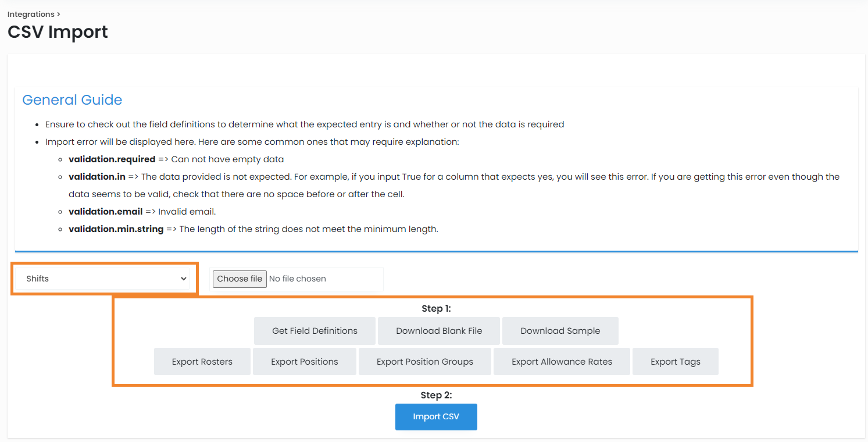This screenshot has height=442, width=868.
Task: Click the Choose file button
Action: tap(240, 279)
